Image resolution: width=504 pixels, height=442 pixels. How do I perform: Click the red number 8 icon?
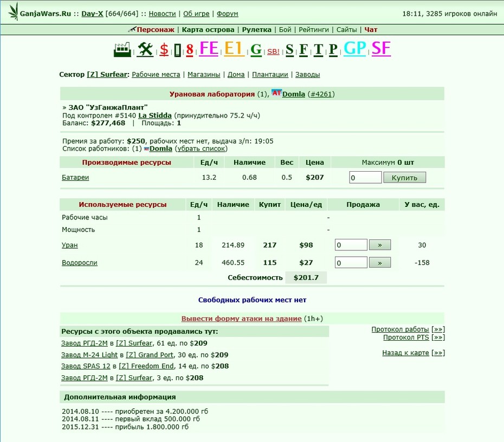point(190,50)
